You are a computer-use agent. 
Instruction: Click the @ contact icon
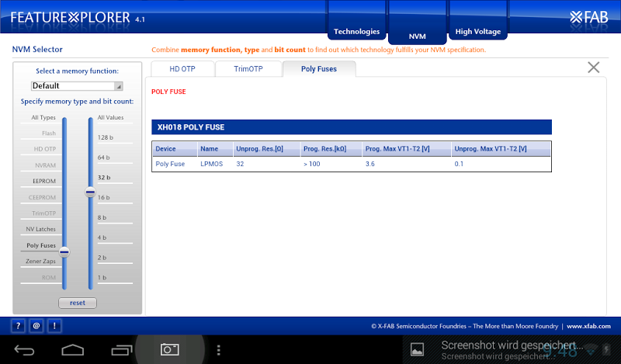pos(36,326)
